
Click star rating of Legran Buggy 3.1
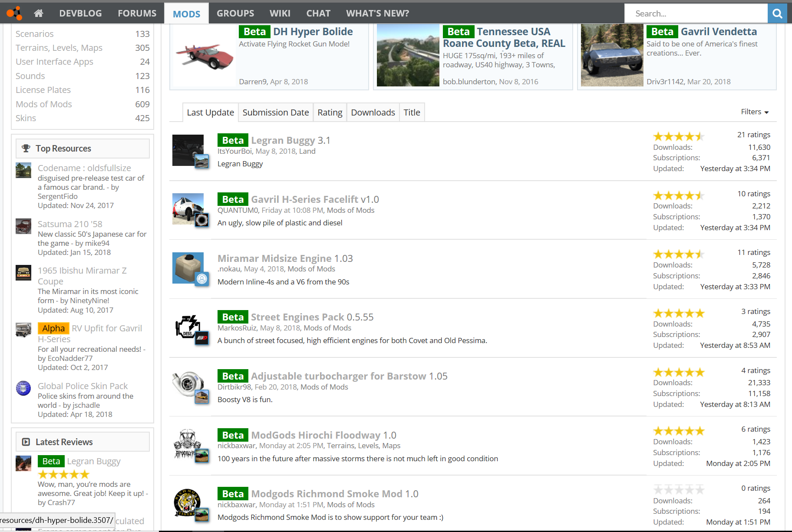pyautogui.click(x=679, y=136)
